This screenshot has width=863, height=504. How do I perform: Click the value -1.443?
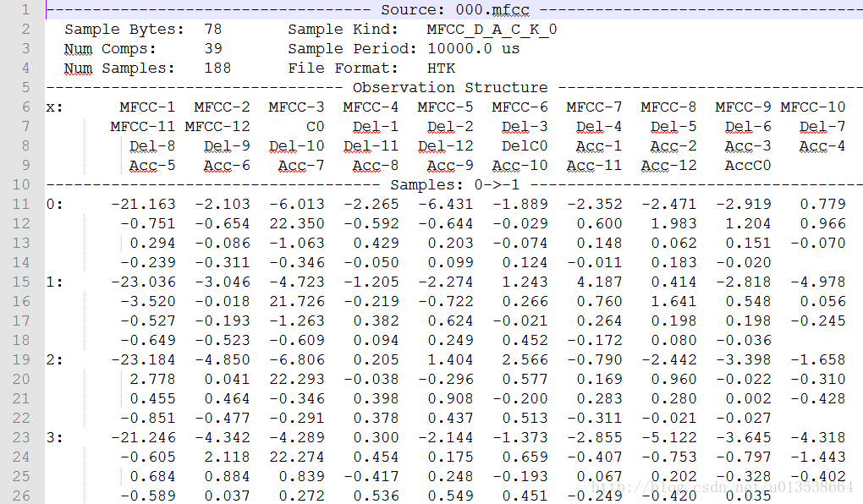[x=818, y=457]
